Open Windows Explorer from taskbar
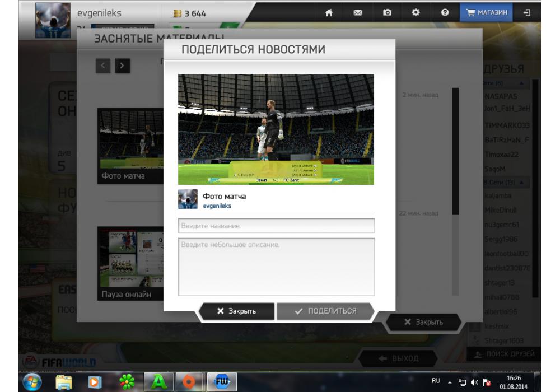The height and width of the screenshot is (392, 560). (64, 382)
